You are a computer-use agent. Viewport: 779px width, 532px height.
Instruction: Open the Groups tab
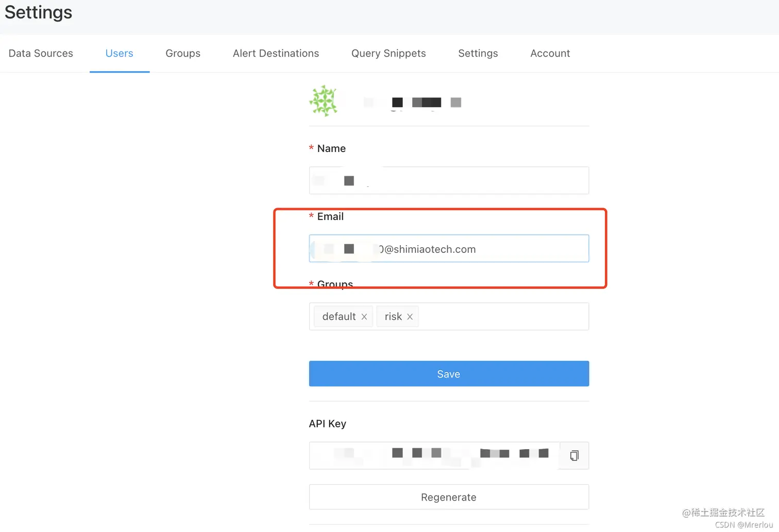coord(183,53)
